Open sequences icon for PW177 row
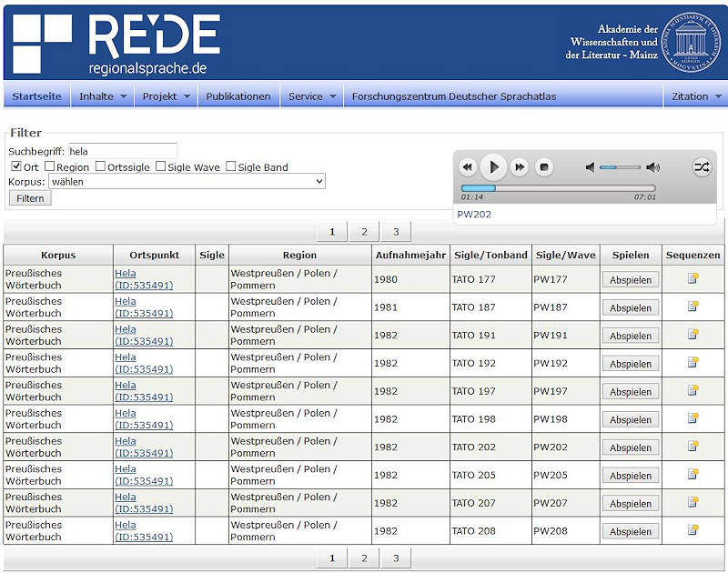 click(693, 278)
